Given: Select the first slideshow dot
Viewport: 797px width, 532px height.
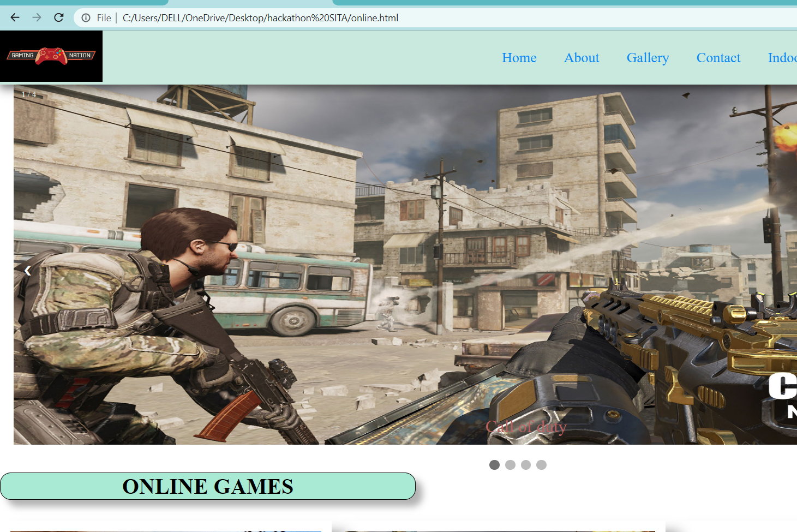Looking at the screenshot, I should point(494,465).
